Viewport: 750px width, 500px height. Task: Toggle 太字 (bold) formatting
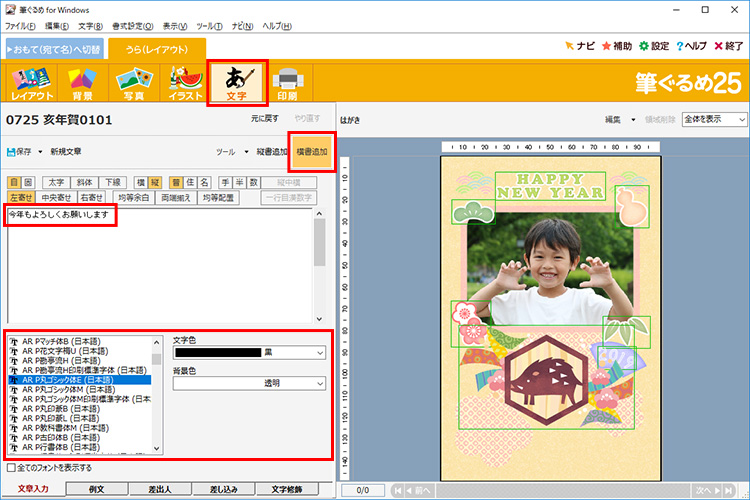click(x=55, y=183)
